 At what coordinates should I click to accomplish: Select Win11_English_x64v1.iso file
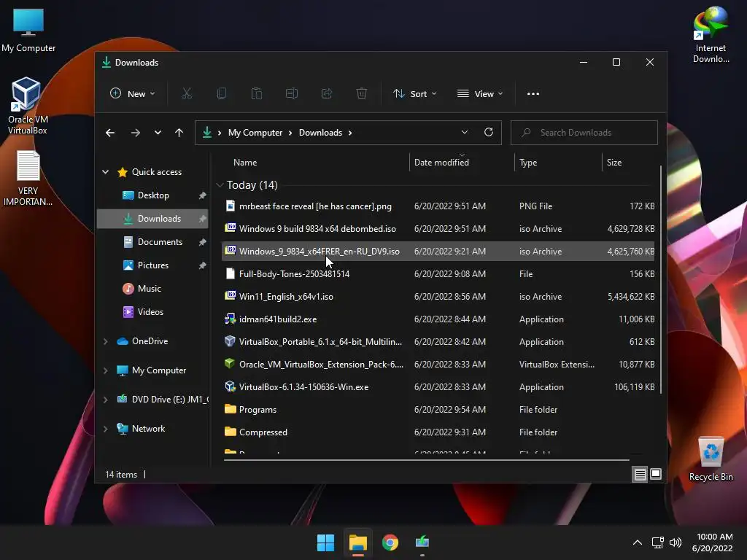pyautogui.click(x=438, y=297)
